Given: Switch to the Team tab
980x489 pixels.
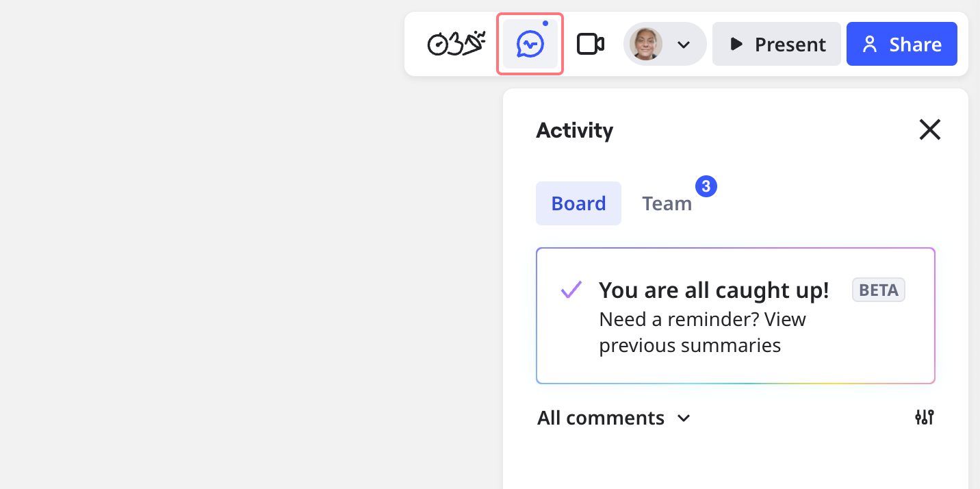Looking at the screenshot, I should point(667,203).
